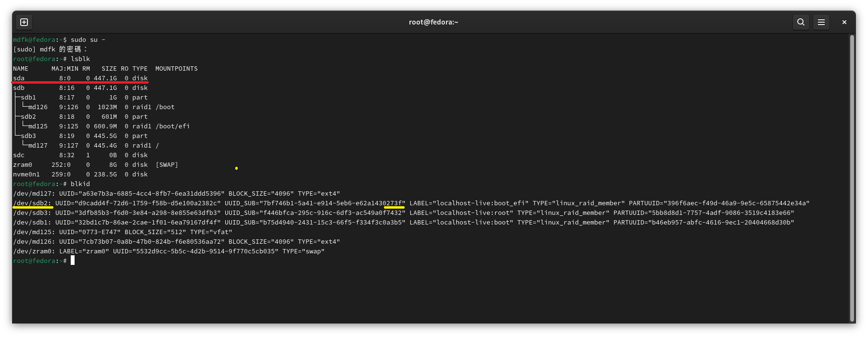Click the sdb1 partition entry
Image resolution: width=868 pixels, height=337 pixels.
pos(28,98)
